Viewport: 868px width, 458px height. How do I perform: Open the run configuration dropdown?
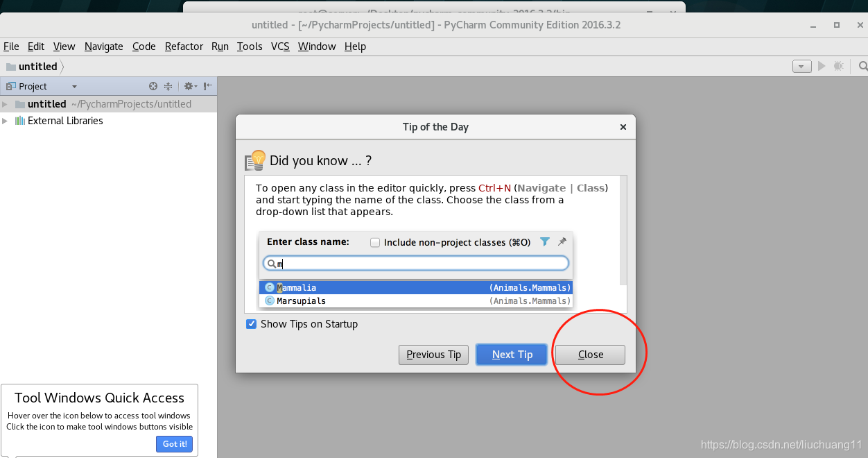(802, 66)
